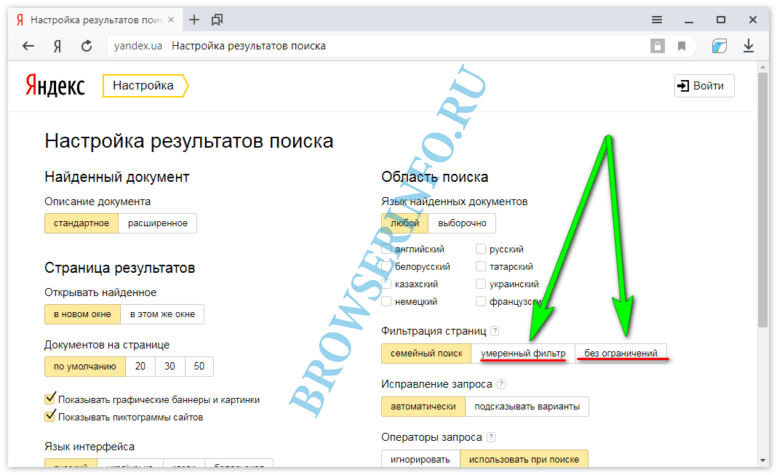Go back with the arrow button

[x=28, y=46]
